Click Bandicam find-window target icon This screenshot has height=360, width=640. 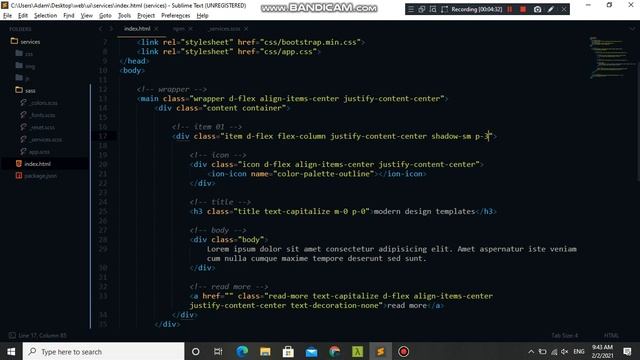[433, 9]
